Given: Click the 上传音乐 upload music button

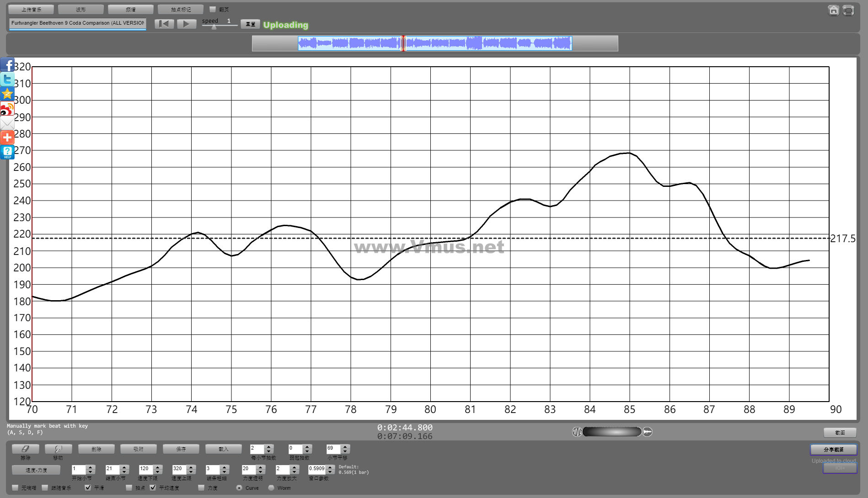Looking at the screenshot, I should (x=31, y=9).
